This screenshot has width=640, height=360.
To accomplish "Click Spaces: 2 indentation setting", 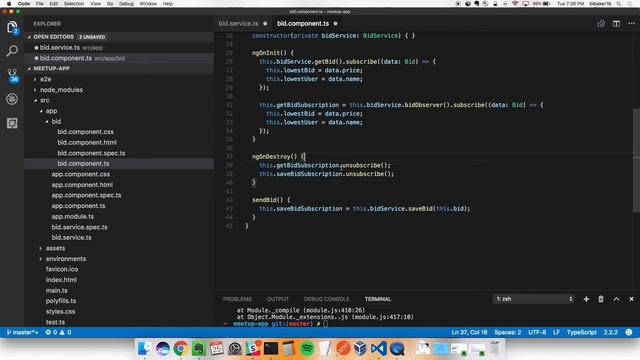I will [x=508, y=332].
